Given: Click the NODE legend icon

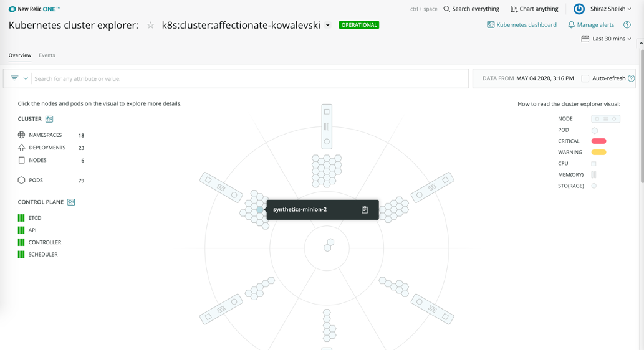Looking at the screenshot, I should click(x=605, y=118).
